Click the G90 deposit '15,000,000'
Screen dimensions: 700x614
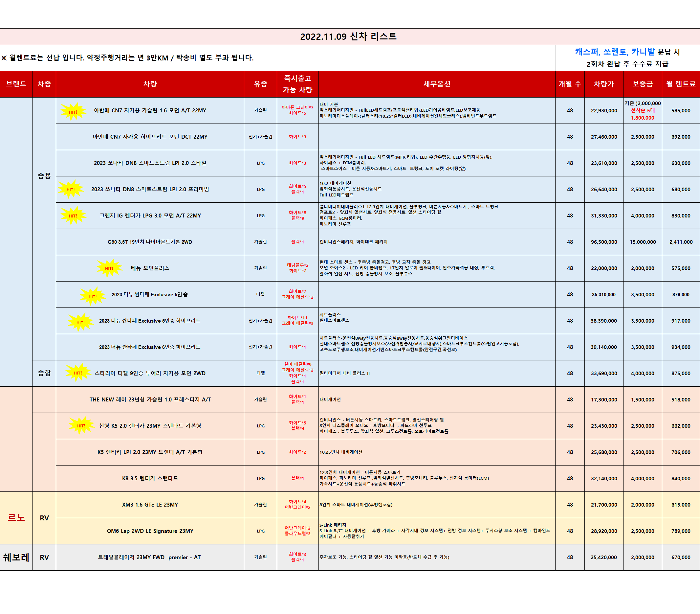point(643,242)
